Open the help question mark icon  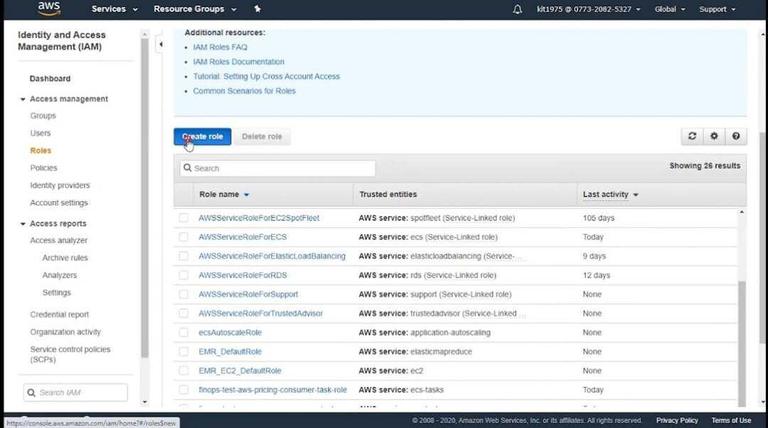coord(736,136)
